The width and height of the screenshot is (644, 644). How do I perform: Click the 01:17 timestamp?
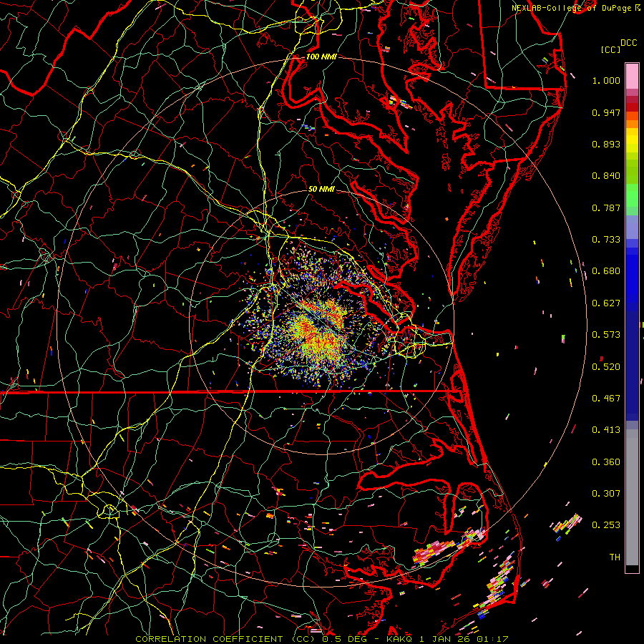coord(492,639)
